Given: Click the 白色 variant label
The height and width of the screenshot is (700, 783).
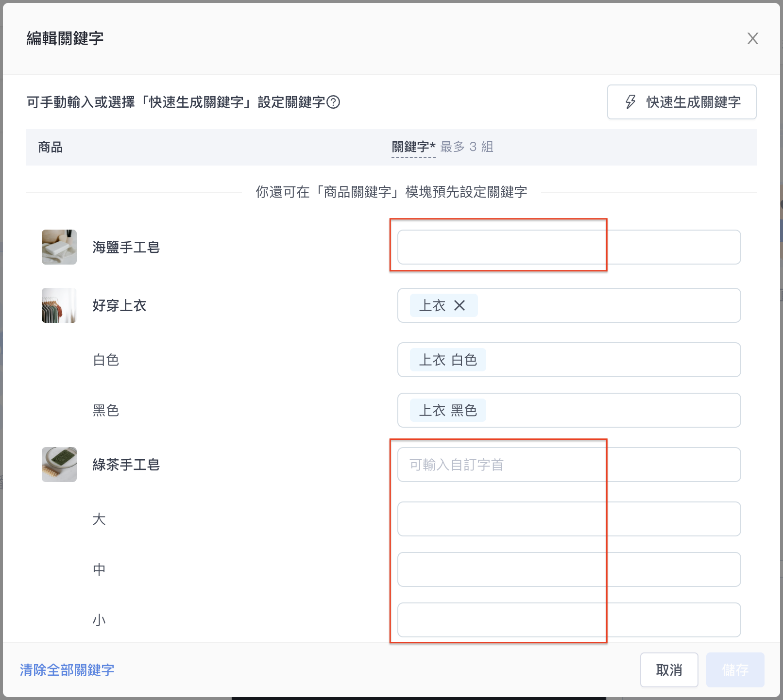Looking at the screenshot, I should [x=106, y=360].
